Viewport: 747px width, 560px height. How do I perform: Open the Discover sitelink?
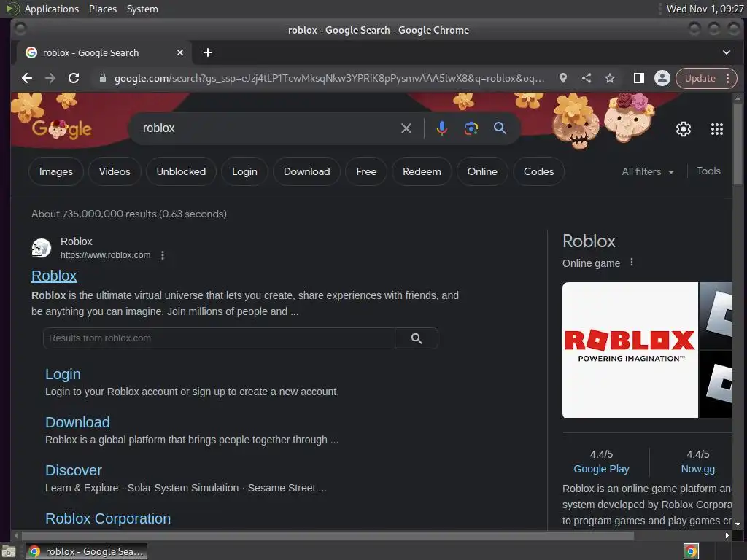74,470
